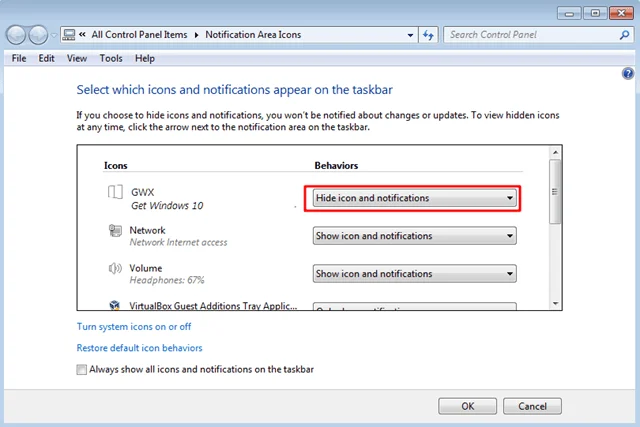The image size is (640, 427).
Task: Open Network behavior dropdown
Action: 414,236
